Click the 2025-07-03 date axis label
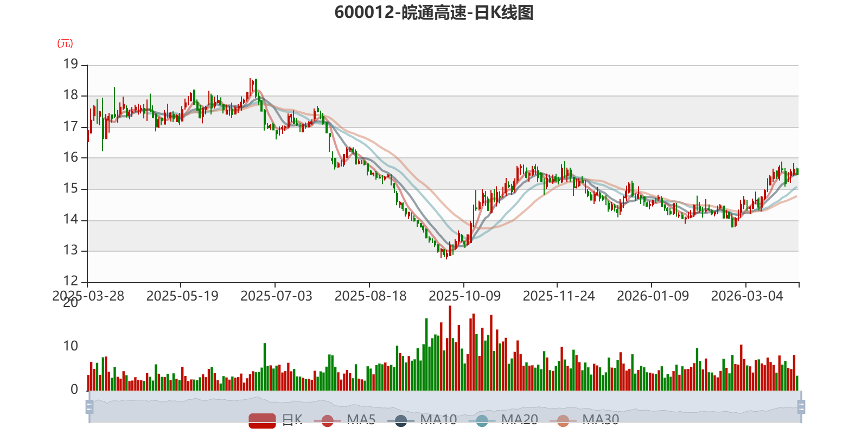868x434 pixels. click(276, 296)
